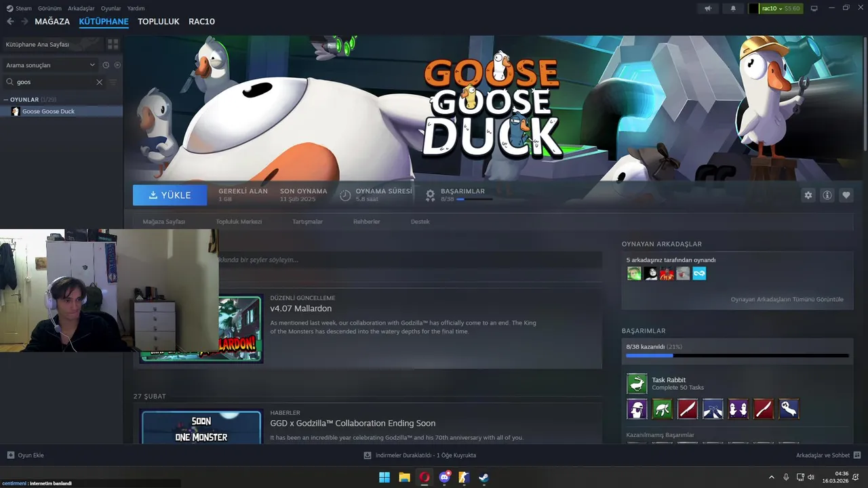Open the notifications bell
Image resolution: width=868 pixels, height=488 pixels.
coord(733,8)
